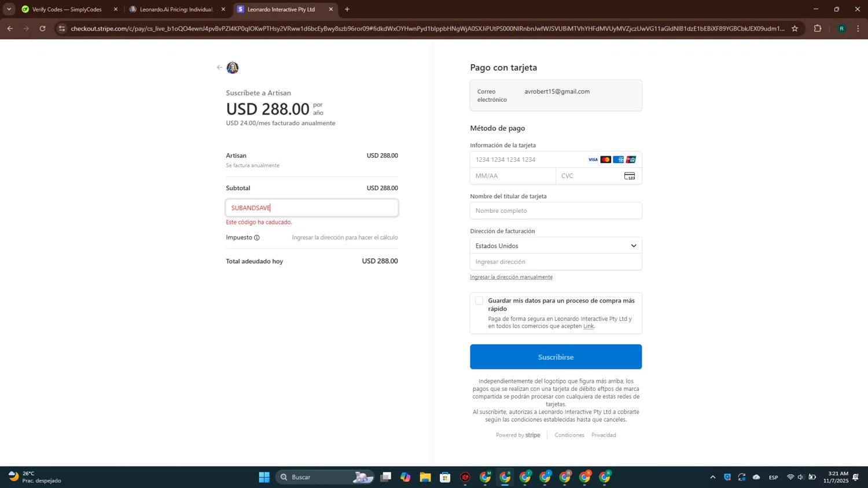Open the Estados Unidos country dropdown
Image resolution: width=868 pixels, height=488 pixels.
pyautogui.click(x=556, y=246)
